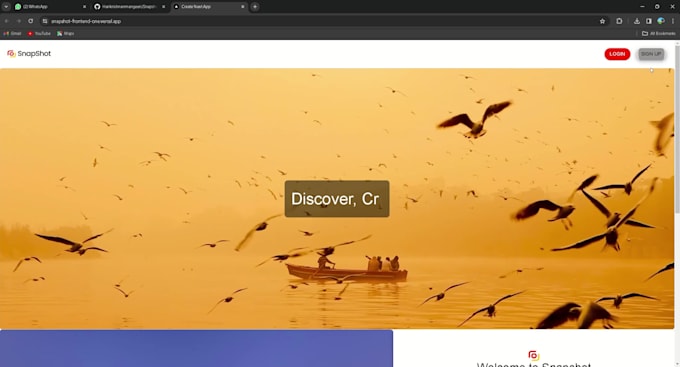Screen dimensions: 680x367
Task: Open the downloads icon in toolbar
Action: (637, 21)
